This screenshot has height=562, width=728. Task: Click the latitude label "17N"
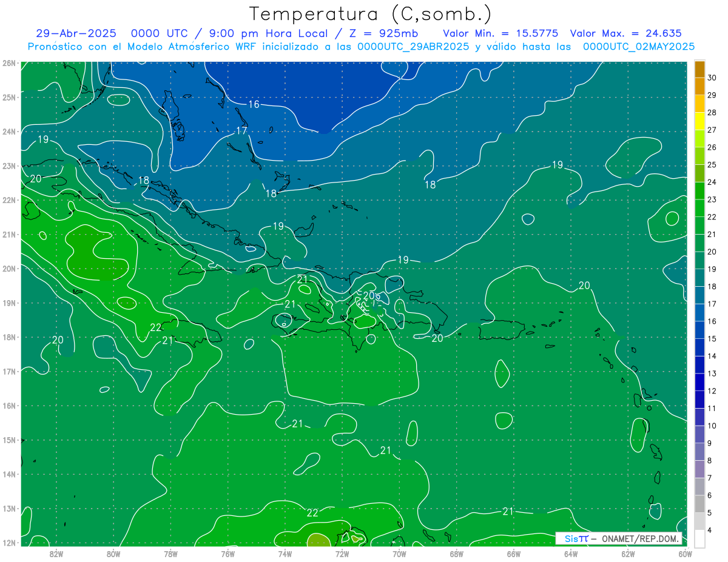[x=8, y=371]
